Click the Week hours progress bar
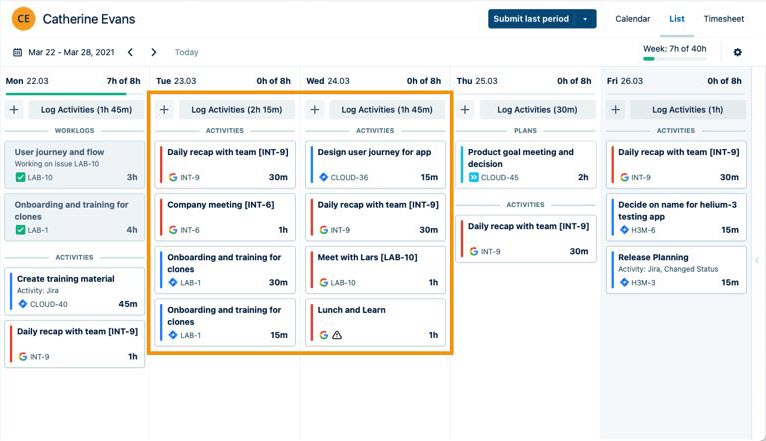Screen dimensions: 766x441 coord(673,58)
